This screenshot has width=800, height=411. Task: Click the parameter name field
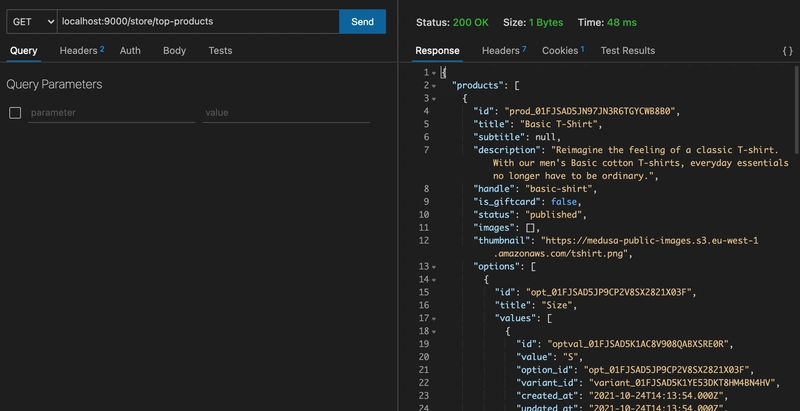pos(110,113)
